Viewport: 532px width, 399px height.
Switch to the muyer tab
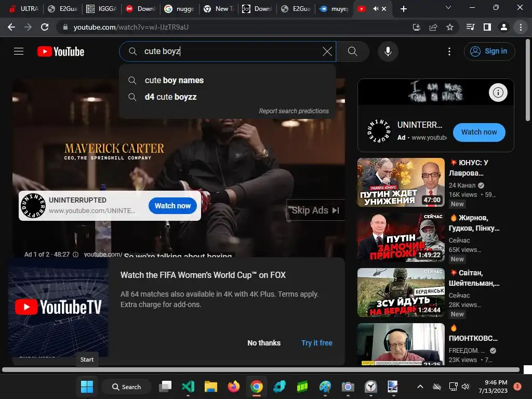click(334, 9)
